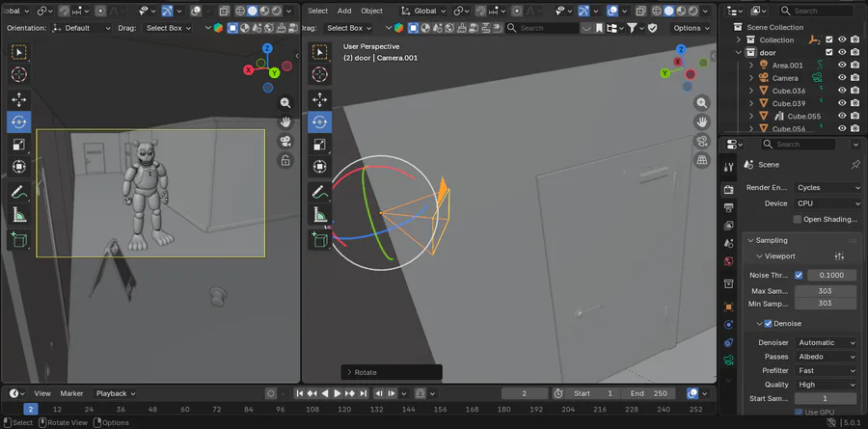Click the zoom magnifier icon in right viewport

pyautogui.click(x=702, y=103)
